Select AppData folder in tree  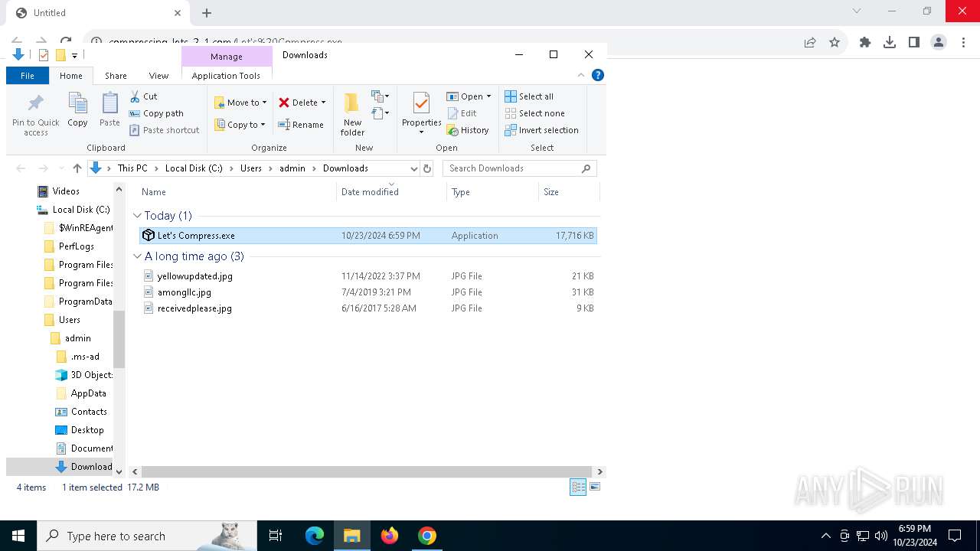pyautogui.click(x=88, y=393)
